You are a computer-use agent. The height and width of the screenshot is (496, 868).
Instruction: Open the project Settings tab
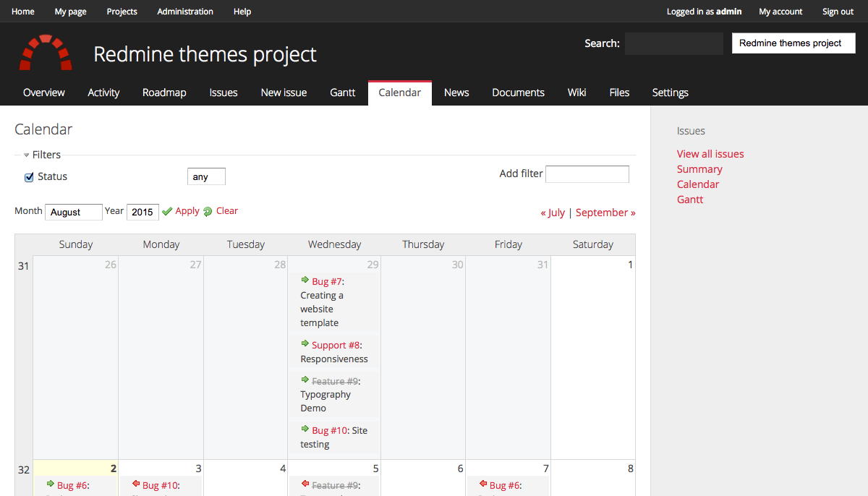[x=670, y=93]
